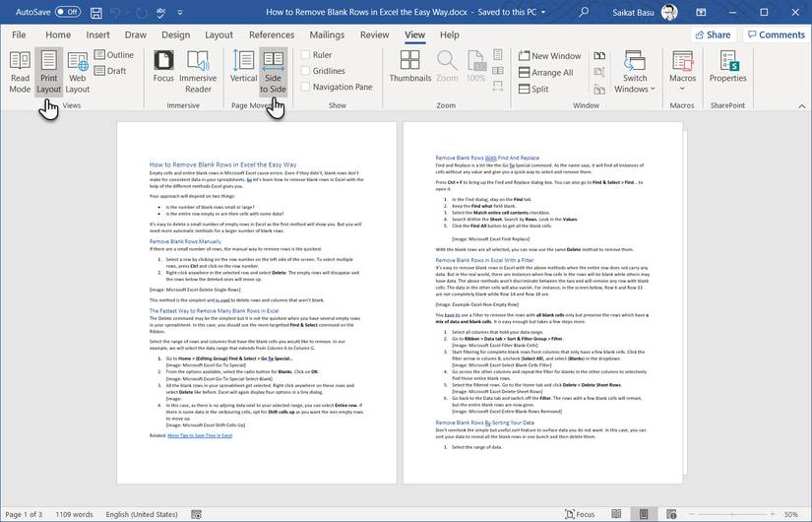Click the Multiple Pages zoom icon
Viewport: 812px width, 522px height.
(498, 70)
